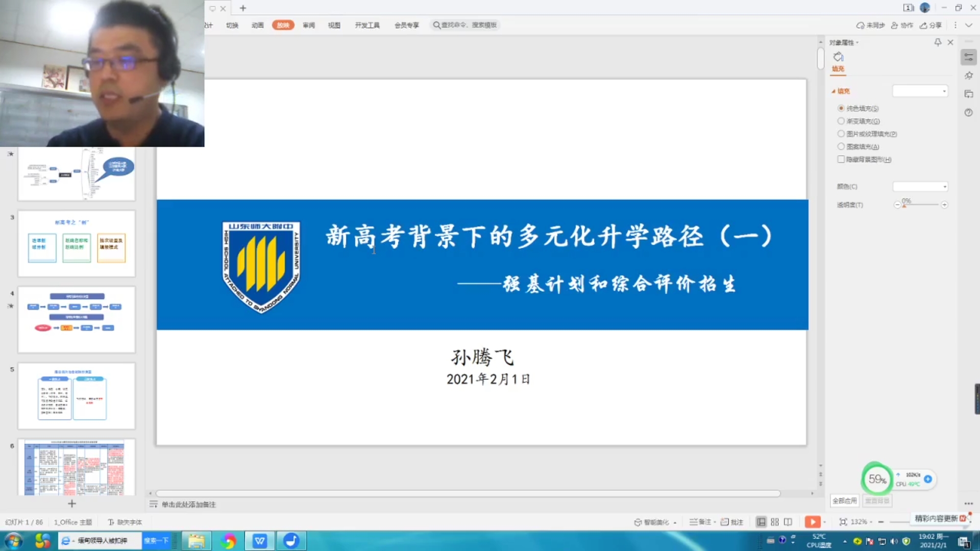Open slide transition icon in right sidebar

pyautogui.click(x=968, y=94)
